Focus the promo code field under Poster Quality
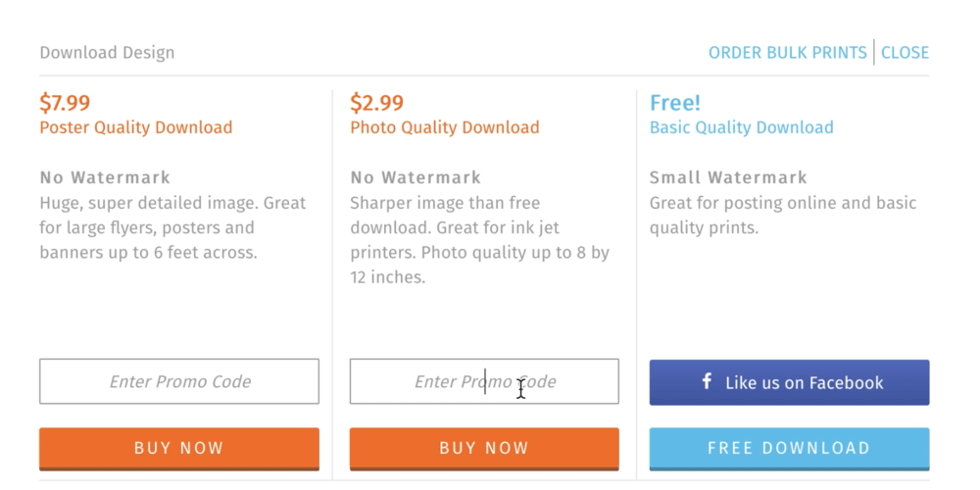Image resolution: width=980 pixels, height=490 pixels. (179, 381)
